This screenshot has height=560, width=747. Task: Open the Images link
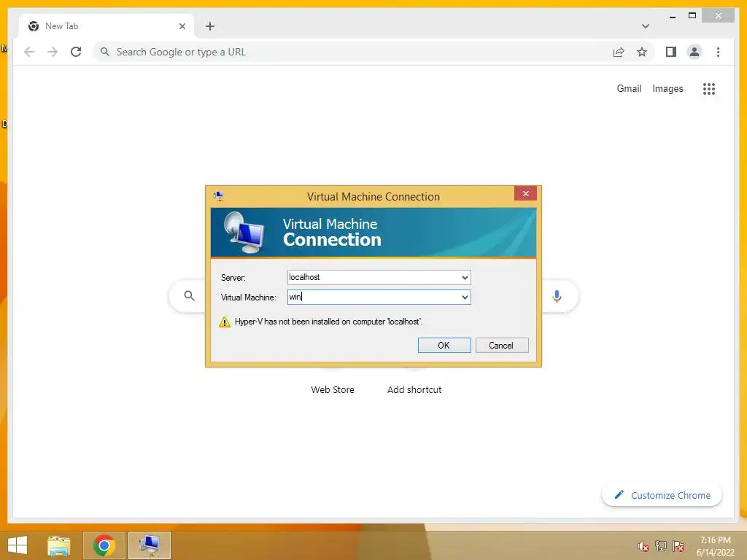point(667,88)
